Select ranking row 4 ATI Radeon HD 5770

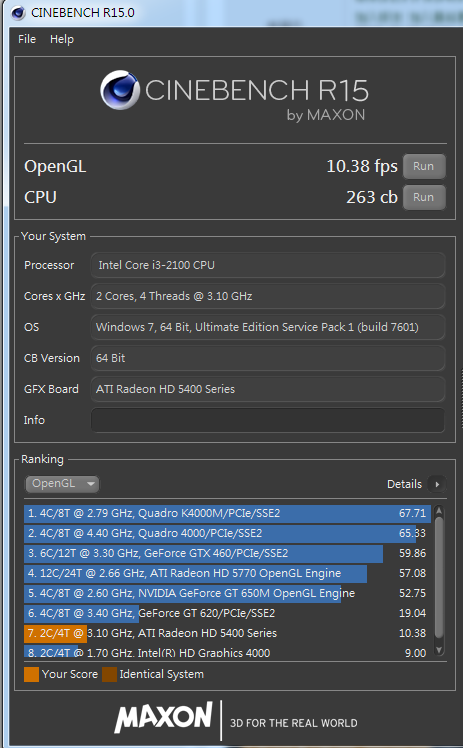(x=227, y=573)
